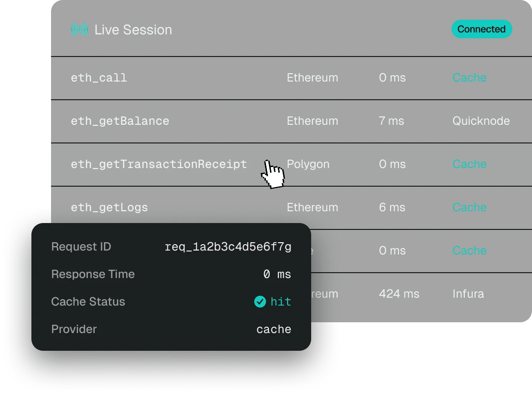
Task: Click the Infura provider label
Action: [x=468, y=294]
